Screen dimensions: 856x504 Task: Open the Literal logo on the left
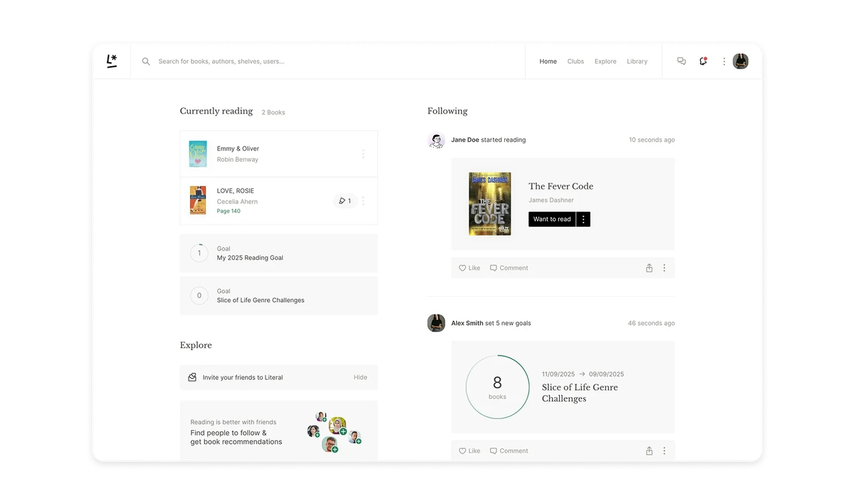pyautogui.click(x=112, y=61)
